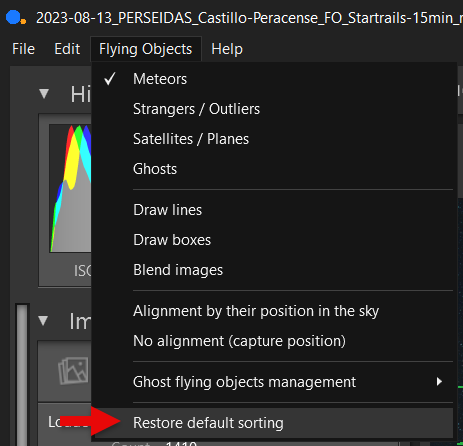The width and height of the screenshot is (463, 446).
Task: Open the Help menu
Action: click(x=227, y=49)
